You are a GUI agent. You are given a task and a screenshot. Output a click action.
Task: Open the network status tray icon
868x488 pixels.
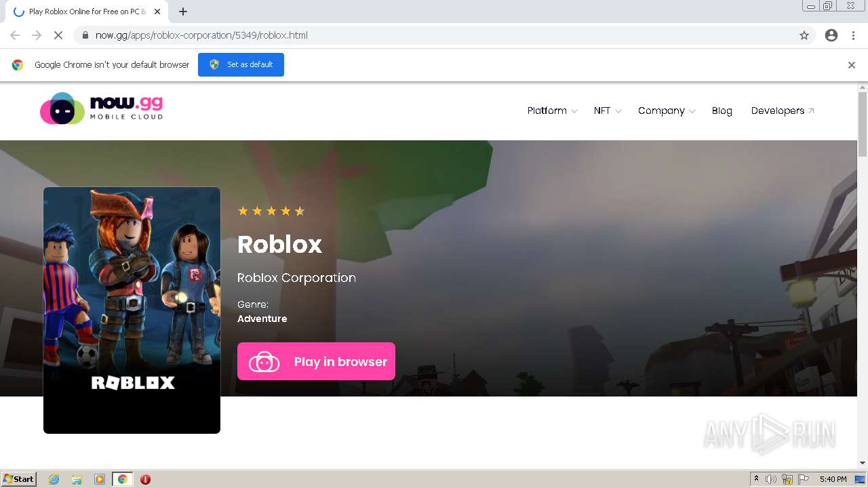[x=787, y=479]
